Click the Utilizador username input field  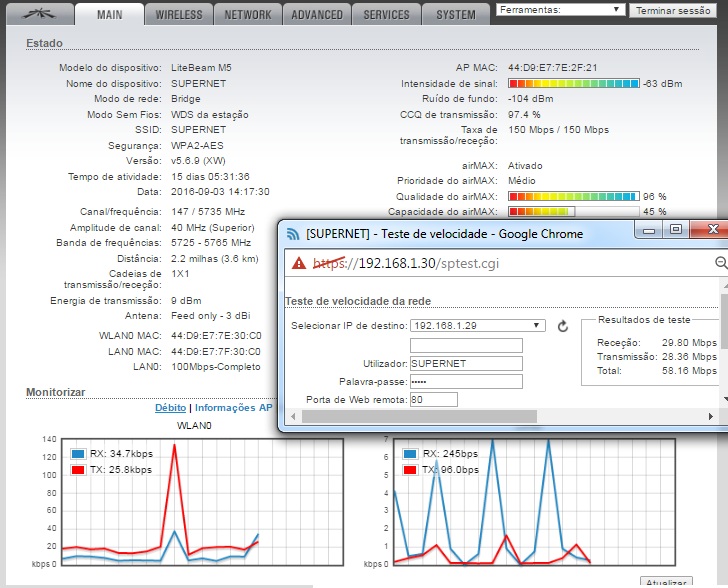tap(466, 363)
